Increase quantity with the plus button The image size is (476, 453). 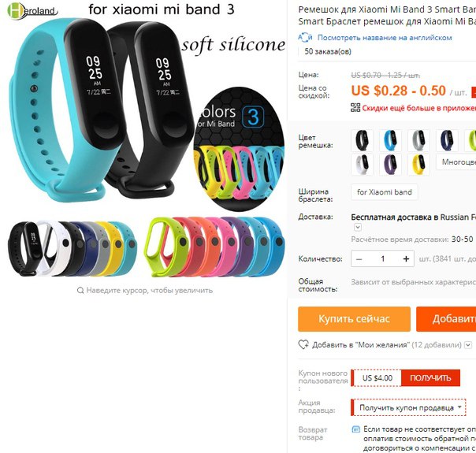[x=406, y=259]
